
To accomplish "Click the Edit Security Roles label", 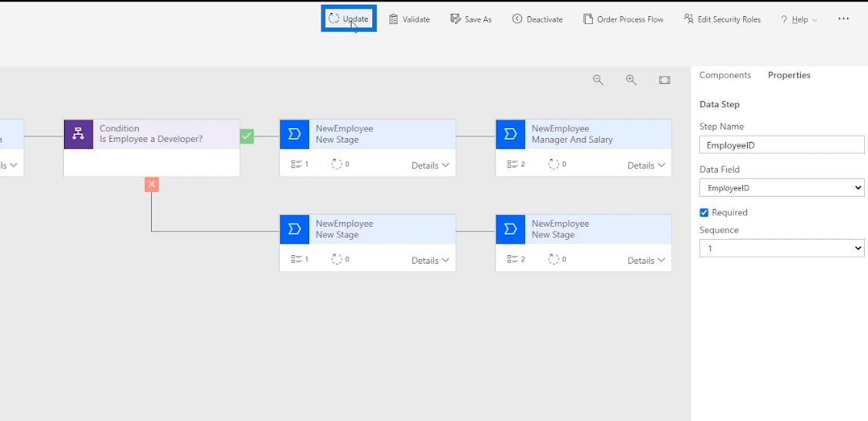I will pos(729,19).
